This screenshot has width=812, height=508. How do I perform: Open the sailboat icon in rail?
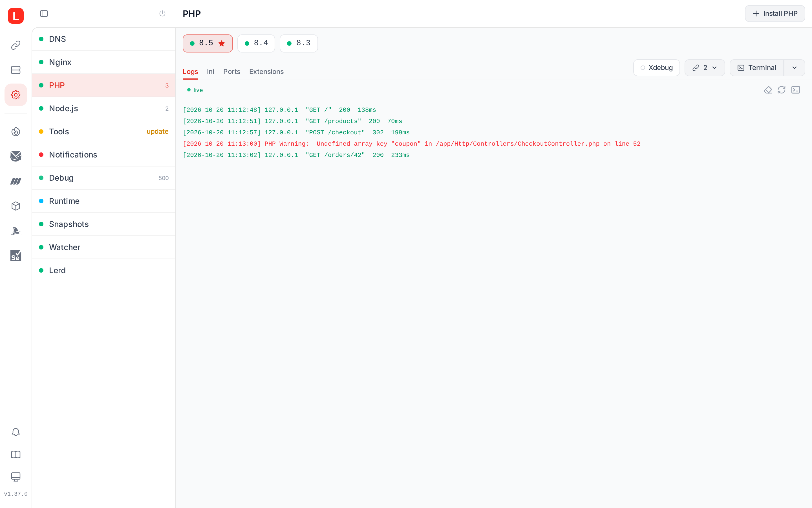tap(16, 231)
